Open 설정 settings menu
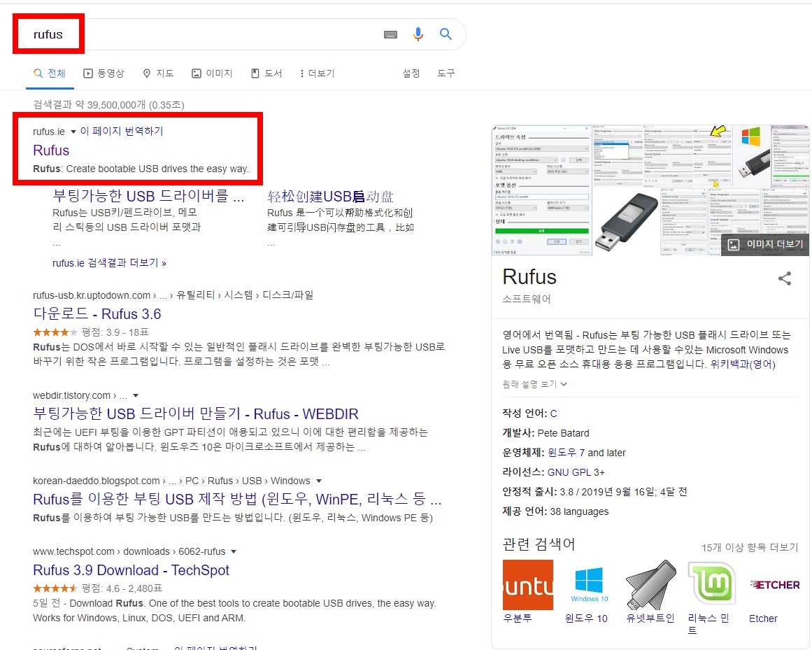The image size is (812, 650). click(x=411, y=73)
